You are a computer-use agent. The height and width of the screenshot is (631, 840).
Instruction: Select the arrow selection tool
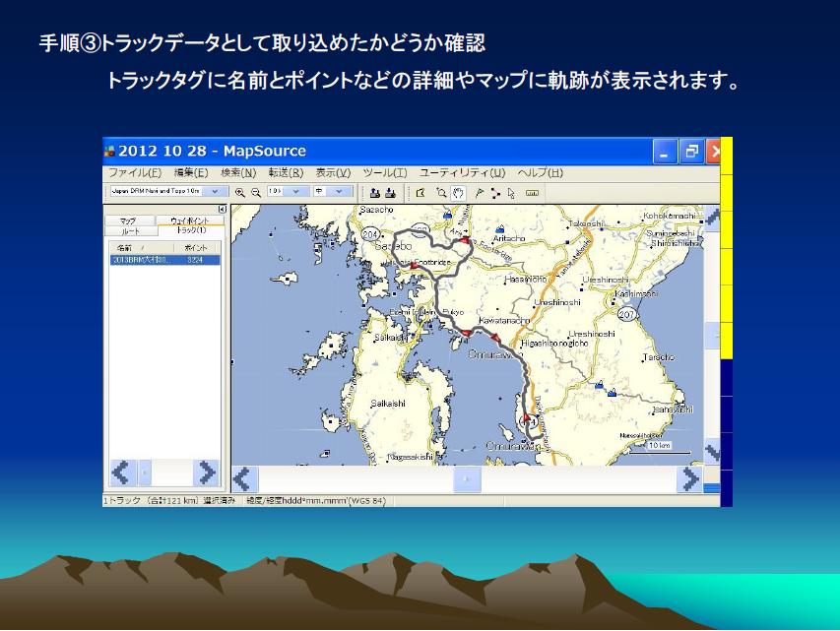click(x=511, y=193)
